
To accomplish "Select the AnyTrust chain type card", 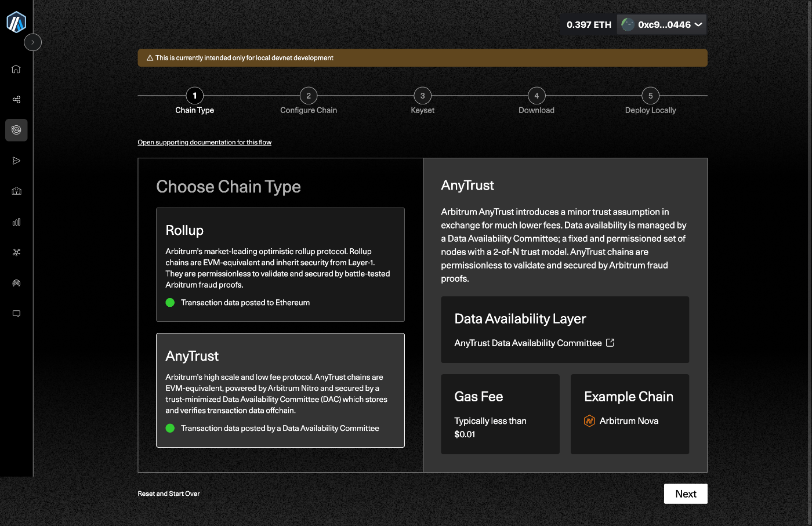I will point(280,390).
